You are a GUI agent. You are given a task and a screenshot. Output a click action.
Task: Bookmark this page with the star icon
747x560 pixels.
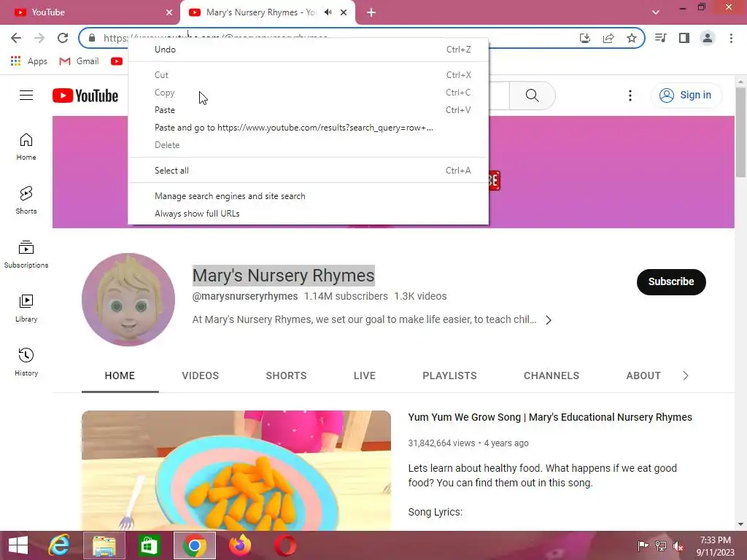(x=632, y=38)
